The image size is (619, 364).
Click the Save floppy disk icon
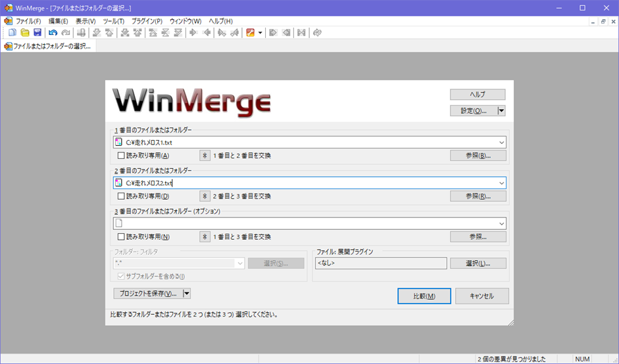37,33
